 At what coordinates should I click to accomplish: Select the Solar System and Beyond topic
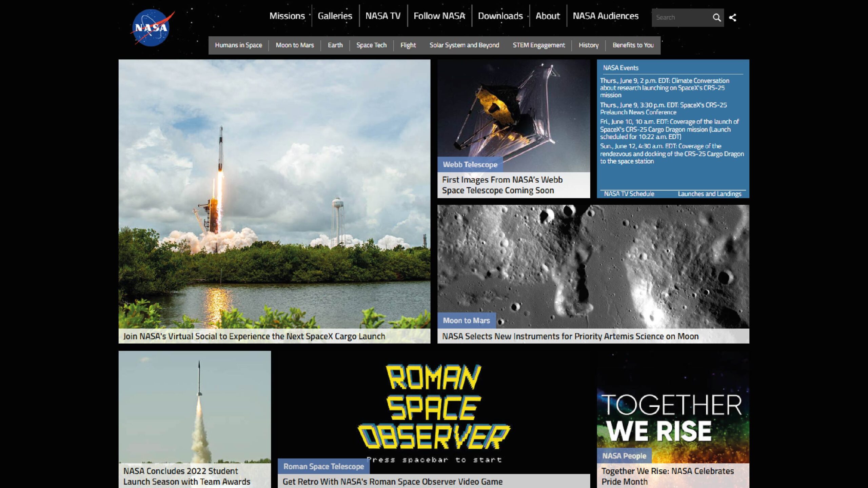tap(464, 45)
